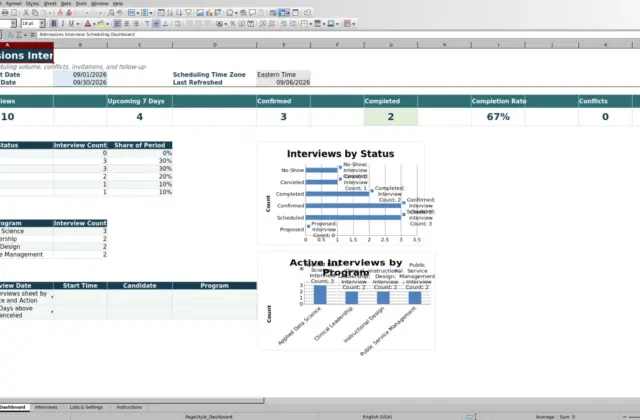This screenshot has height=420, width=640.
Task: Click the Sort Ascending icon
Action: click(170, 13)
